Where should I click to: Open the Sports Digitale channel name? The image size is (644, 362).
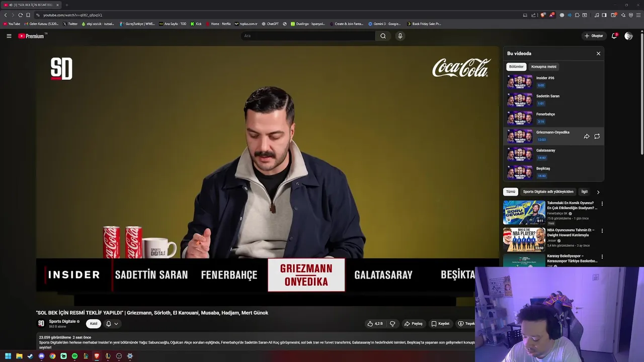(x=62, y=321)
